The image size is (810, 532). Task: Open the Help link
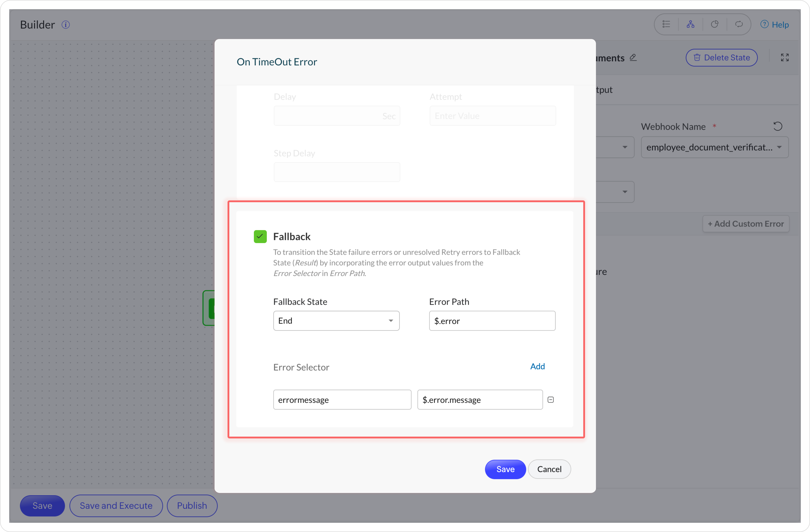point(774,24)
